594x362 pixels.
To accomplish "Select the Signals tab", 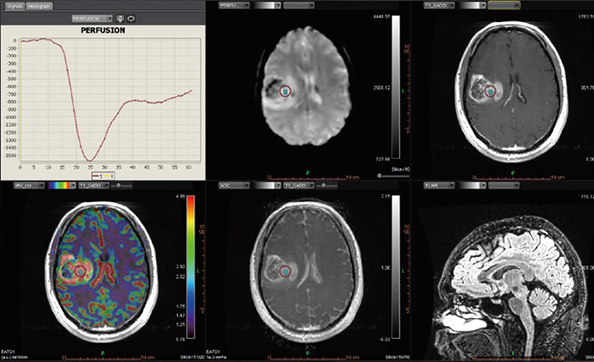I will pyautogui.click(x=14, y=6).
